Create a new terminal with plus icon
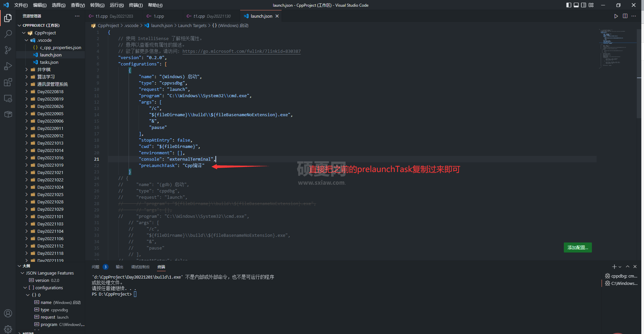This screenshot has height=334, width=644. (614, 267)
